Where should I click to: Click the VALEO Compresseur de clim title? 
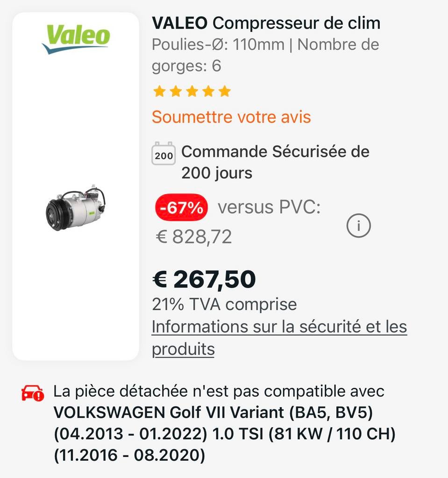coord(266,22)
